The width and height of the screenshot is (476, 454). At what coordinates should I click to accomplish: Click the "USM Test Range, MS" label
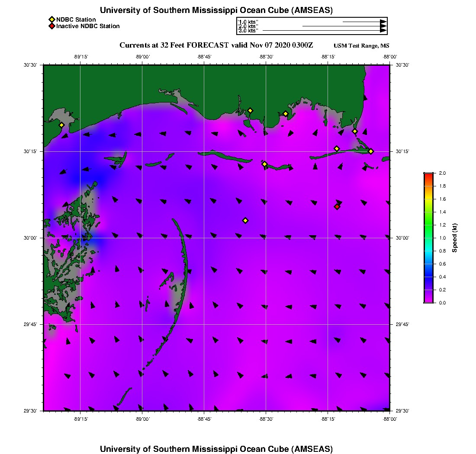click(x=361, y=46)
